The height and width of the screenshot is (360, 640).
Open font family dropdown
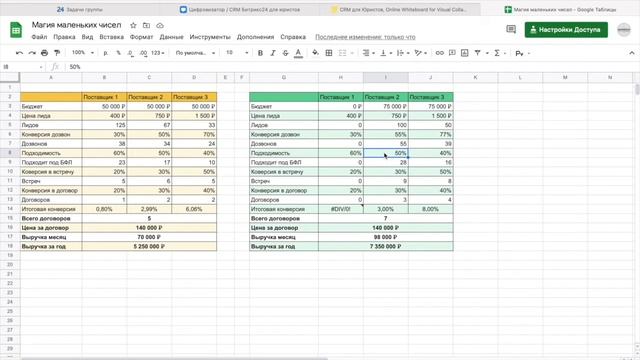tap(195, 53)
